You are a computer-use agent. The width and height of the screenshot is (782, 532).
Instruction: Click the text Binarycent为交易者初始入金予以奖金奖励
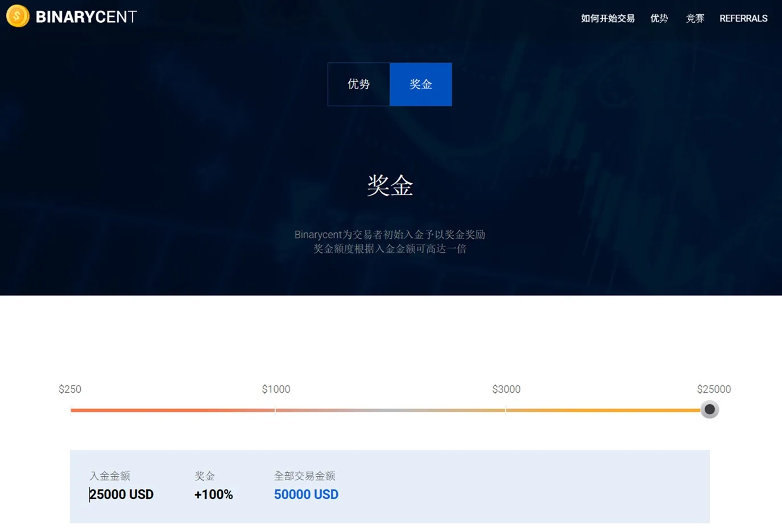point(390,235)
